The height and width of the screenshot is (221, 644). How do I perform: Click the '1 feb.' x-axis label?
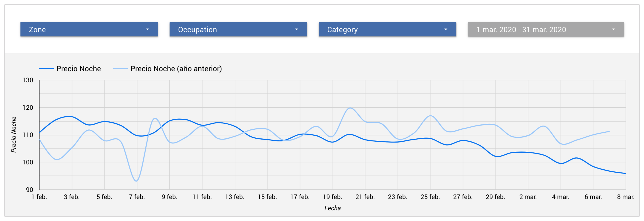tap(39, 197)
